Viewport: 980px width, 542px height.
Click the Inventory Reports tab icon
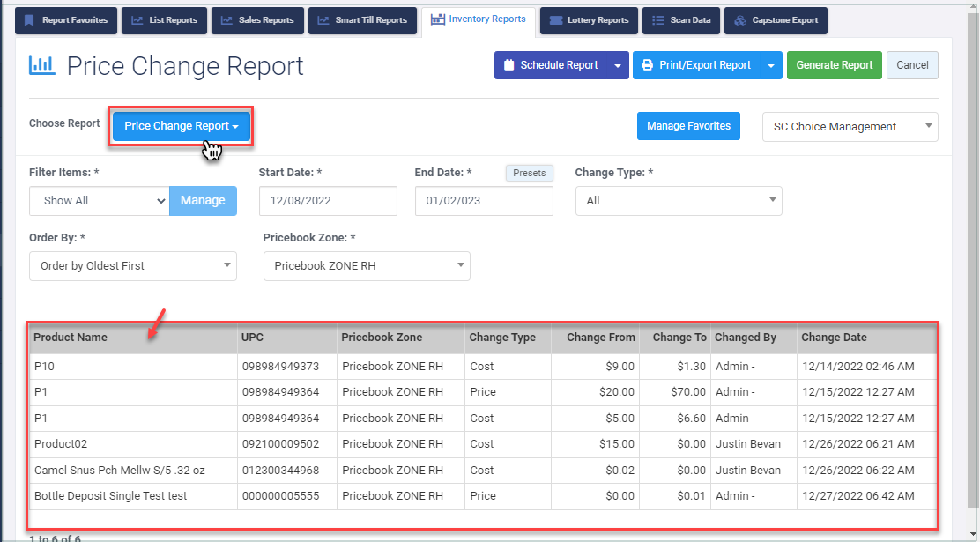pyautogui.click(x=437, y=19)
